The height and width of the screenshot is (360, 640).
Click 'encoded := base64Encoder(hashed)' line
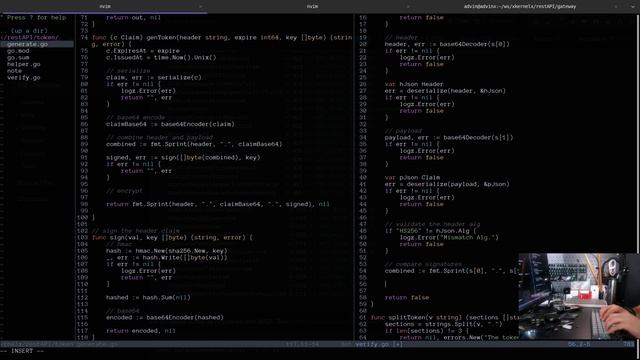(x=165, y=318)
